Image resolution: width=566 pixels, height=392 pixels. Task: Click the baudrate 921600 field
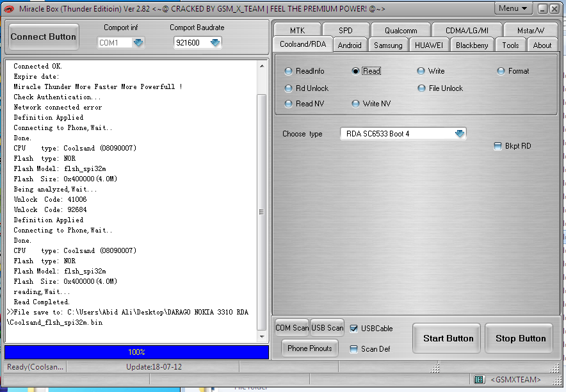pos(191,42)
